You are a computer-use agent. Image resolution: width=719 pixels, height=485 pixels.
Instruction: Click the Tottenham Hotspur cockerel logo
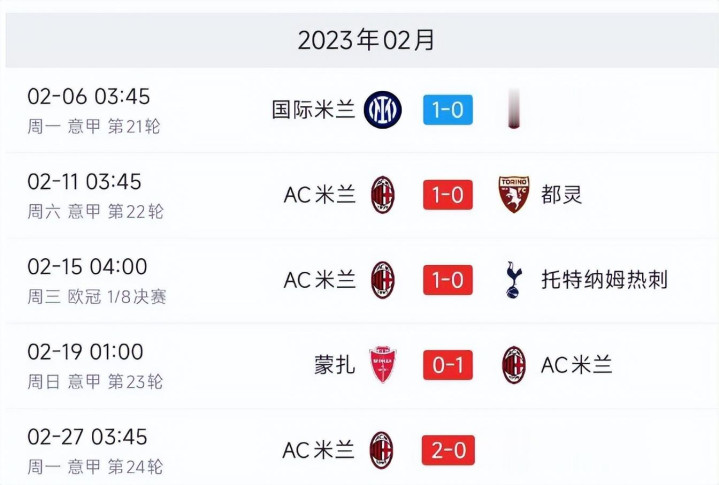coord(514,279)
